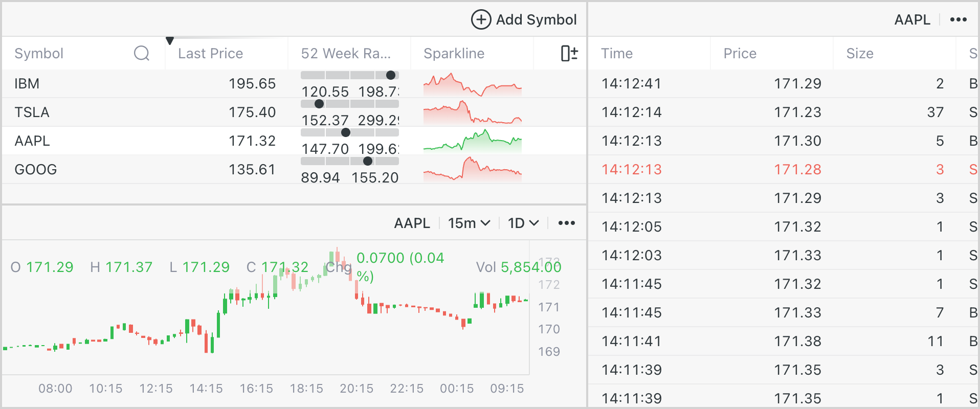The width and height of the screenshot is (980, 409).
Task: Click trade size 37
Action: coord(936,112)
